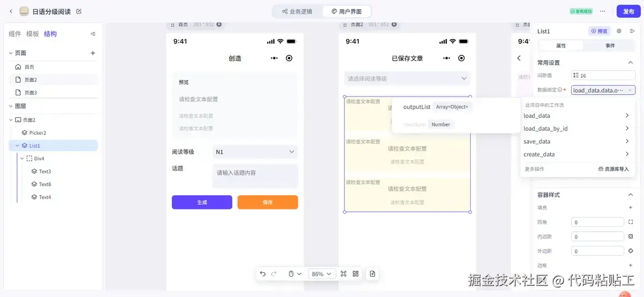Screen dimensions: 644x297
Task: Fit the canvas to screen
Action: click(x=343, y=274)
